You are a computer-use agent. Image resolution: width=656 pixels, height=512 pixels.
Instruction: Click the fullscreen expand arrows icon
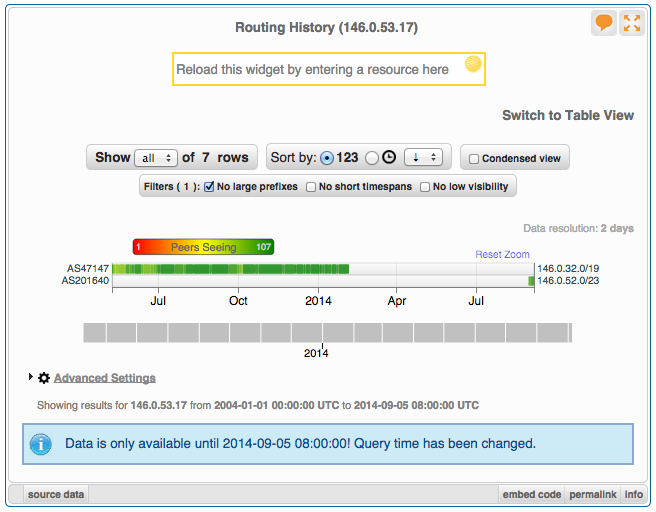631,23
